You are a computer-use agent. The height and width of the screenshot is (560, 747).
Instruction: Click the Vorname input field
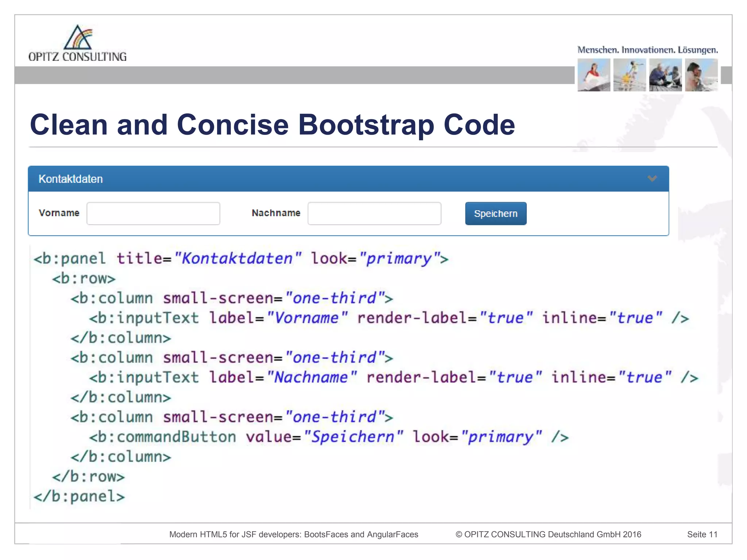point(153,213)
